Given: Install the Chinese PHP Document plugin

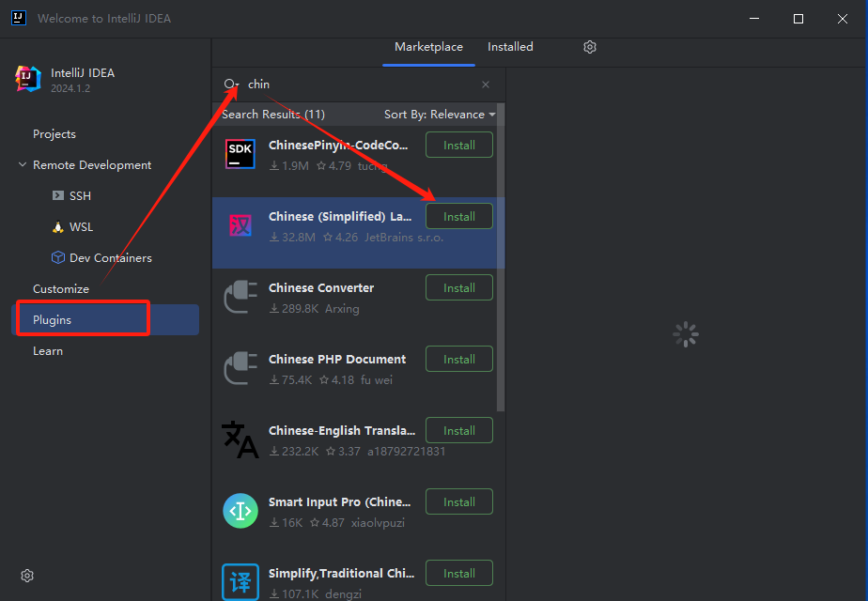Looking at the screenshot, I should (x=459, y=359).
